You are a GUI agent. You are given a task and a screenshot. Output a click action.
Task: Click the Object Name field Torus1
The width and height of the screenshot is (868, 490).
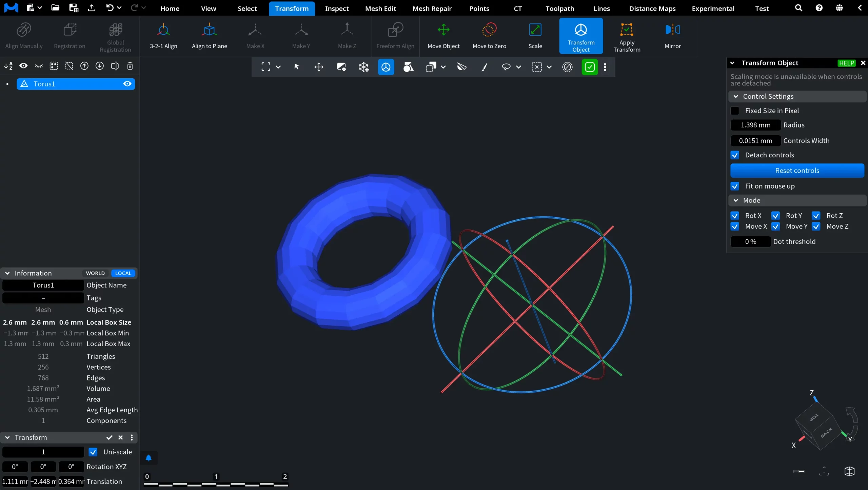pos(43,285)
